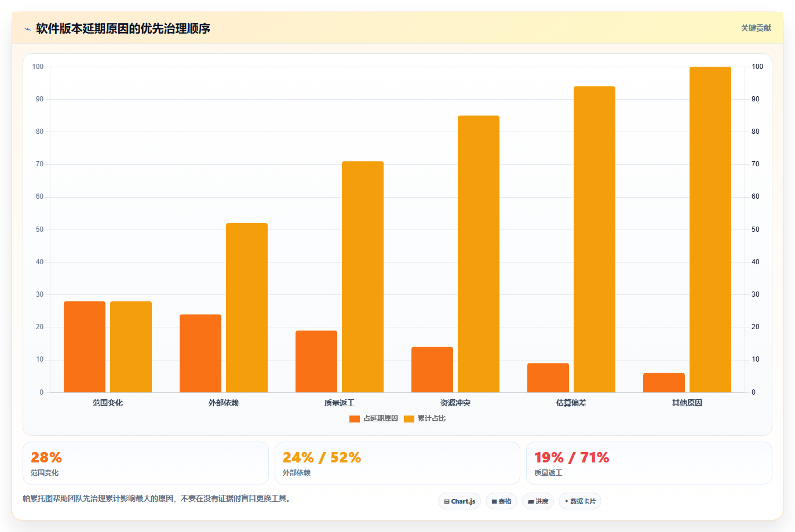
Task: Click the 质量返工 orange share bar
Action: pos(316,362)
